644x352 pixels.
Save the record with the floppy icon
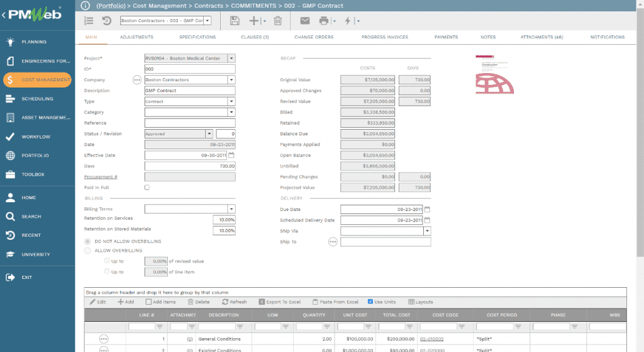235,21
